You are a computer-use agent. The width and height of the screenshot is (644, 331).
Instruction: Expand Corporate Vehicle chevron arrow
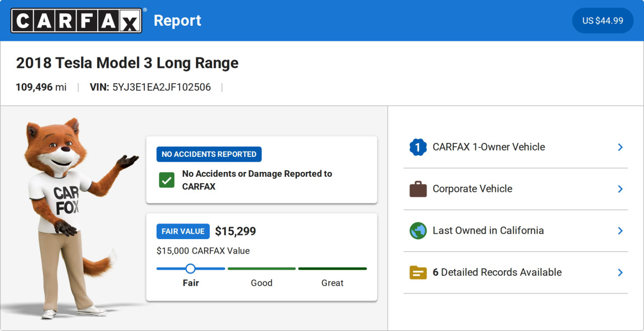click(x=620, y=189)
